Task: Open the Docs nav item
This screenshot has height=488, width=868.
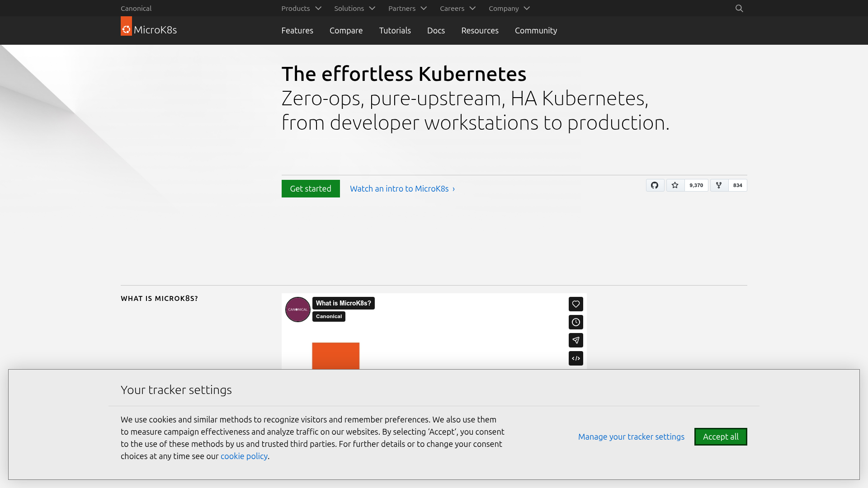Action: coord(436,30)
